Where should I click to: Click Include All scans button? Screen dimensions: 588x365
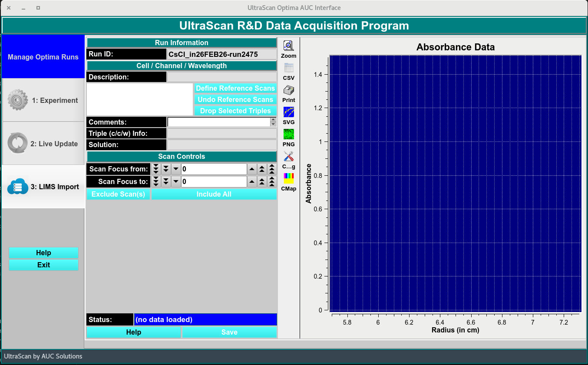[214, 194]
